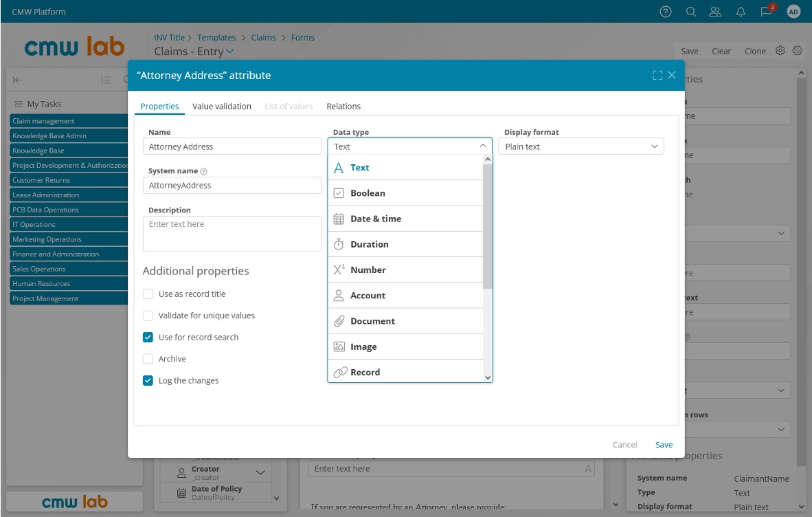Click Clear in the form toolbar

click(x=721, y=51)
